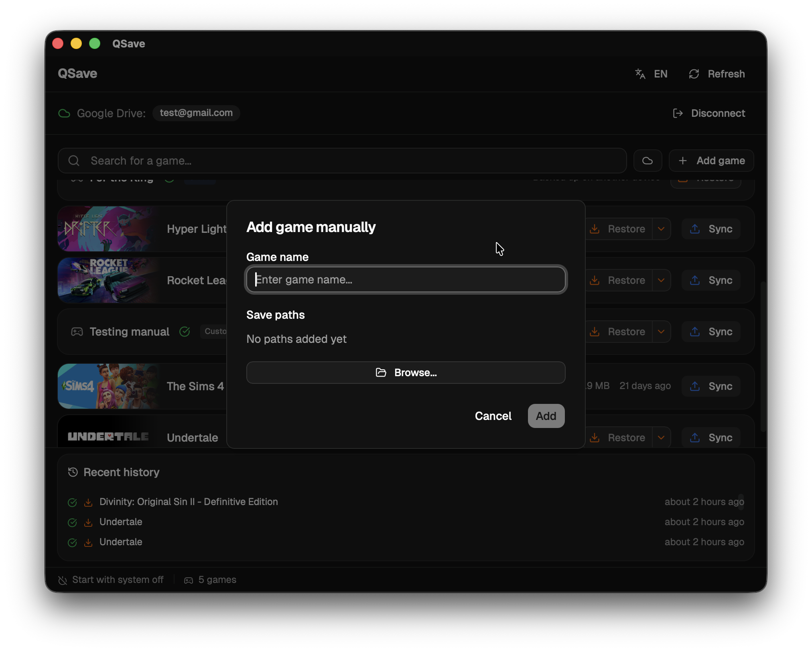Expand Restore dropdown for Undertale

pos(661,437)
